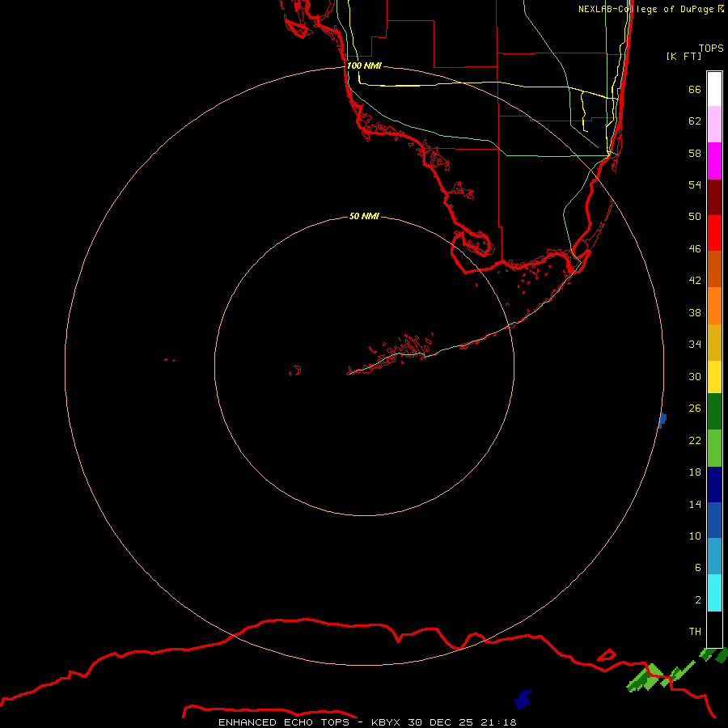Click the '26' legend value
This screenshot has width=728, height=728.
(695, 408)
